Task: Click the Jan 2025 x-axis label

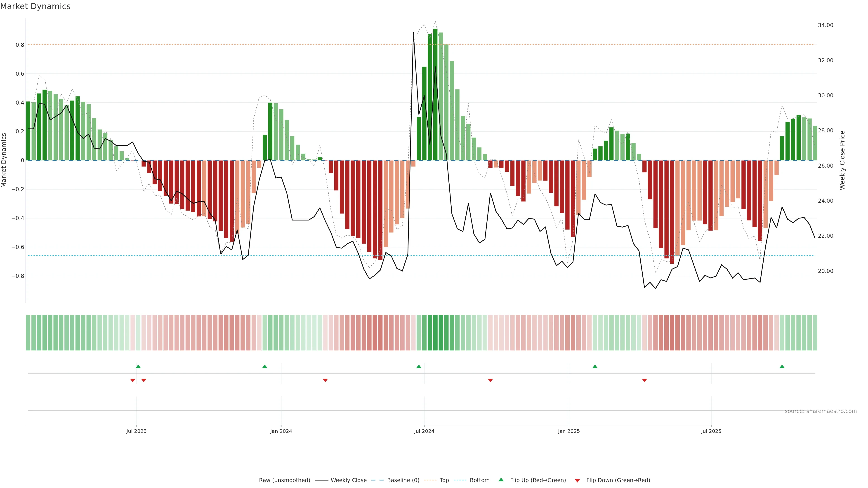Action: (x=568, y=431)
